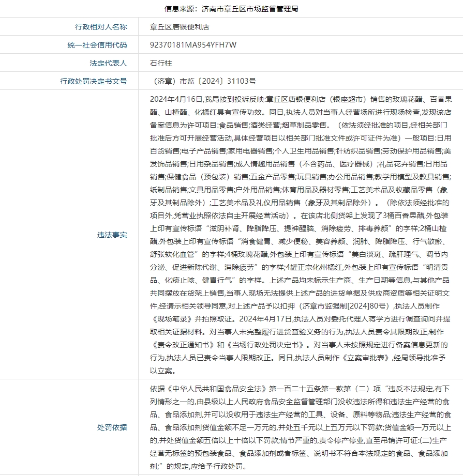Select the row label 违法事实
The width and height of the screenshot is (463, 476).
[112, 235]
